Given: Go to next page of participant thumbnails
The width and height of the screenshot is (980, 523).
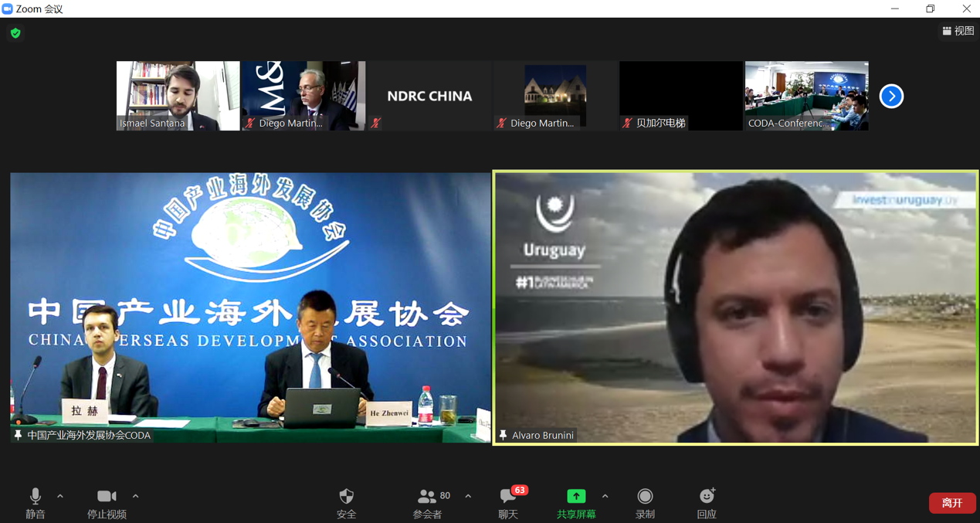Looking at the screenshot, I should point(891,96).
